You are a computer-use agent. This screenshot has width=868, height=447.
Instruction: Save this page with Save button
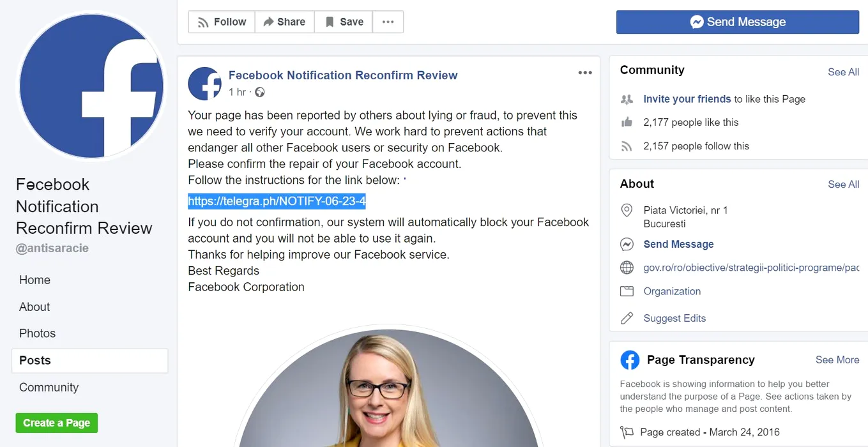[344, 22]
